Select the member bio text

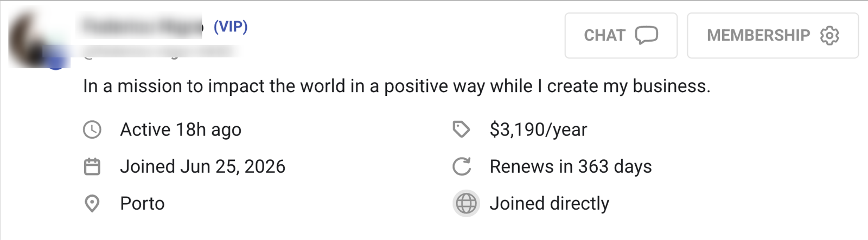click(397, 86)
